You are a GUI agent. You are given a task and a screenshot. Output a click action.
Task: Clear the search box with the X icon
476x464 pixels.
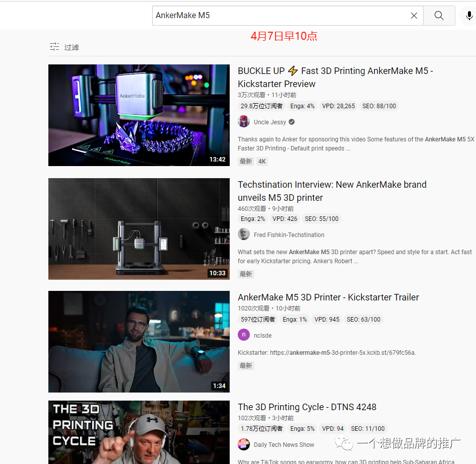click(414, 16)
